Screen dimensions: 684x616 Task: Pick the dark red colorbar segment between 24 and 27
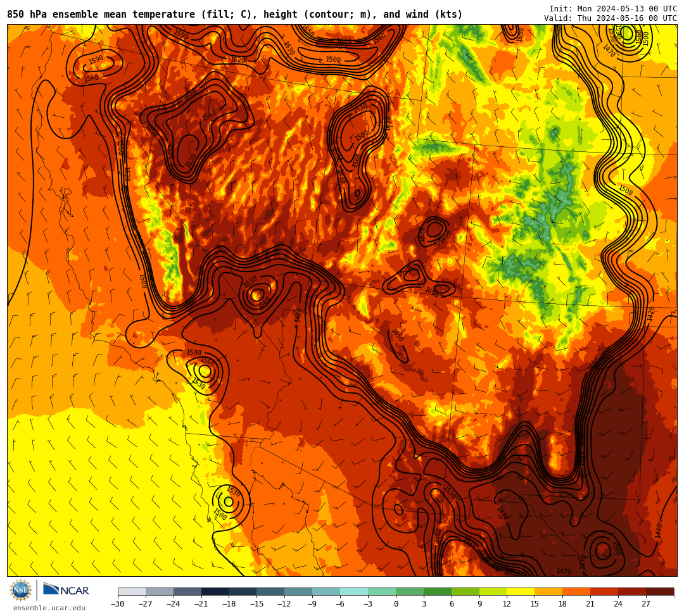pyautogui.click(x=632, y=591)
